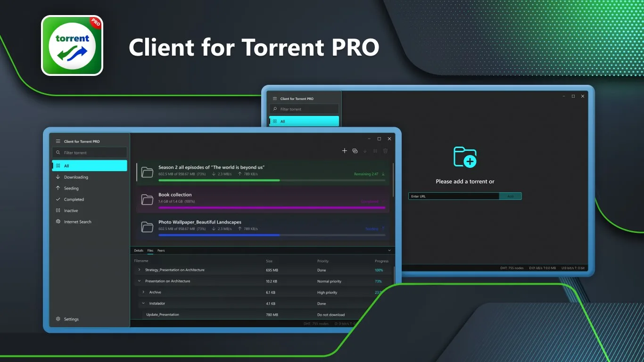Sort by the Progress column header

[x=382, y=261]
